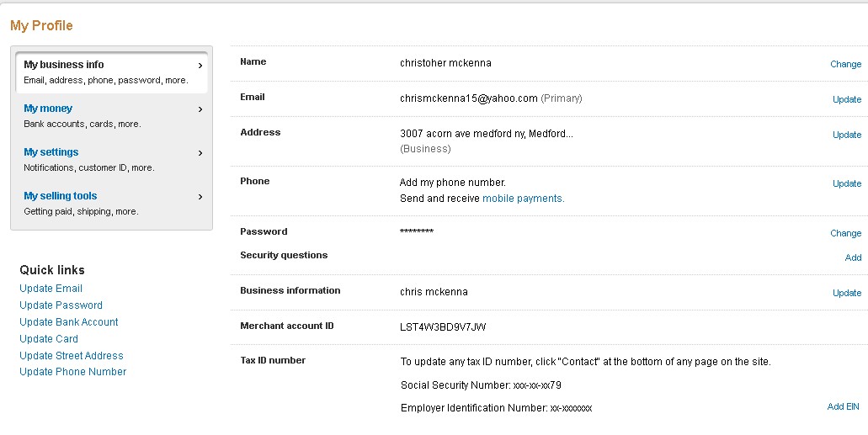Open the My money tab
Viewport: 868px width, 435px height.
pos(48,109)
